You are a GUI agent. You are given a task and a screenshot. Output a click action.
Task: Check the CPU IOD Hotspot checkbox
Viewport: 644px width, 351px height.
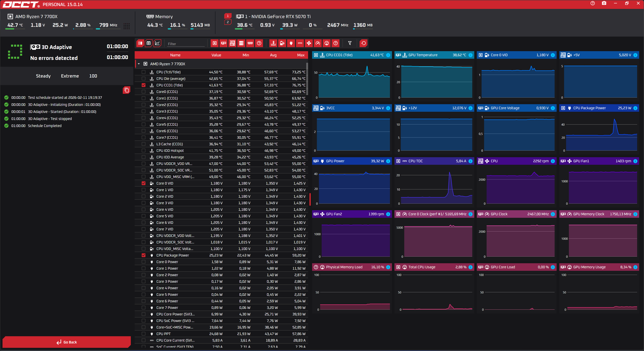pyautogui.click(x=144, y=151)
